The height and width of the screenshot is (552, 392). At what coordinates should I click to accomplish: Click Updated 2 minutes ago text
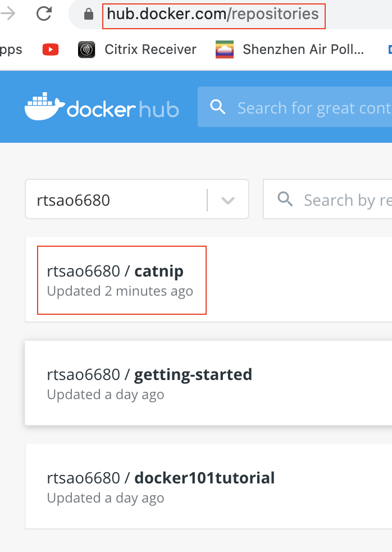pos(120,292)
